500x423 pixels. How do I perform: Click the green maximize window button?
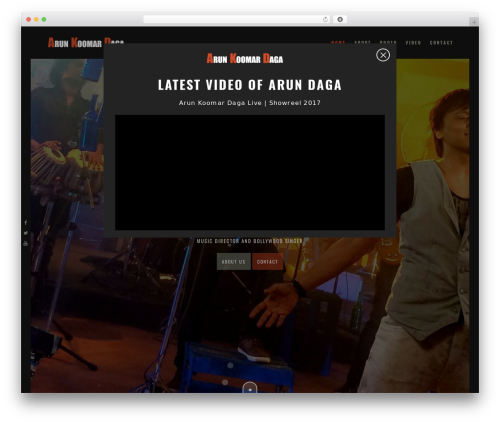44,19
